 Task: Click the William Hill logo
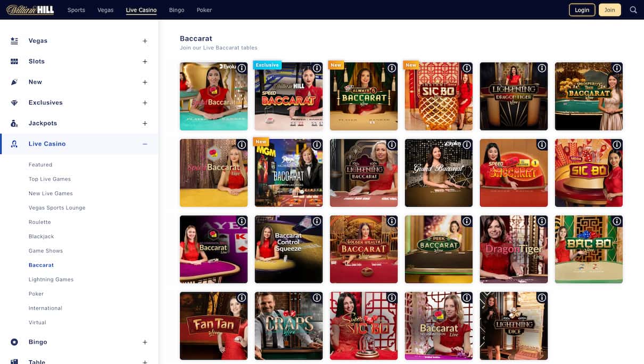coord(30,10)
